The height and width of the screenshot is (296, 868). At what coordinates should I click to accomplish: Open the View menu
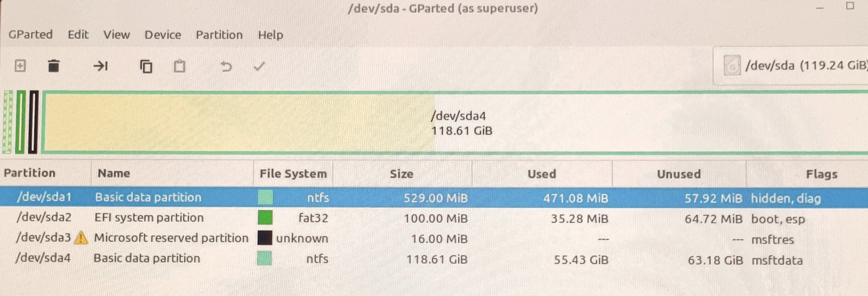116,35
